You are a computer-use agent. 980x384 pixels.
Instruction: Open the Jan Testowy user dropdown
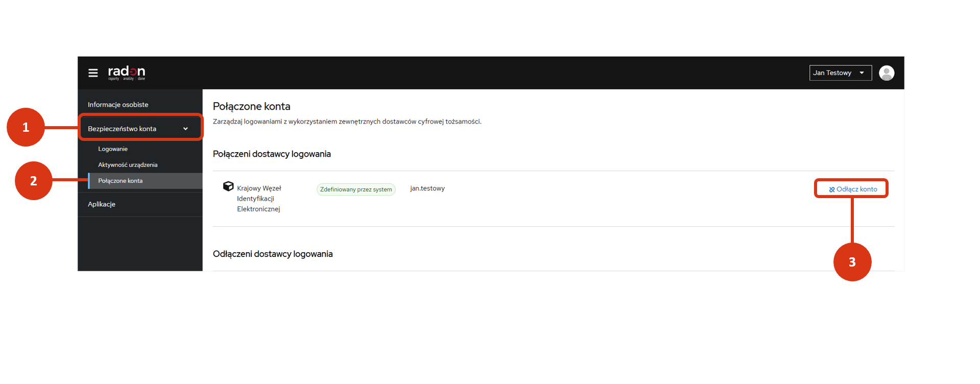point(840,73)
